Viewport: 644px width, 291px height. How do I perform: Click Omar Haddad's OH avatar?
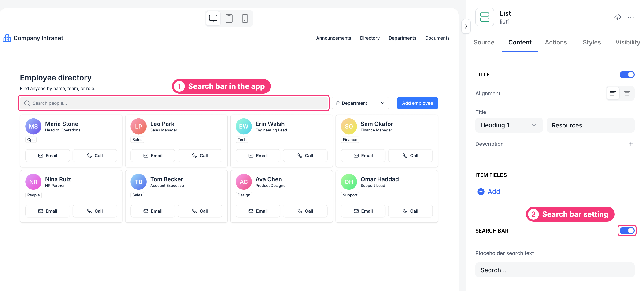click(349, 182)
